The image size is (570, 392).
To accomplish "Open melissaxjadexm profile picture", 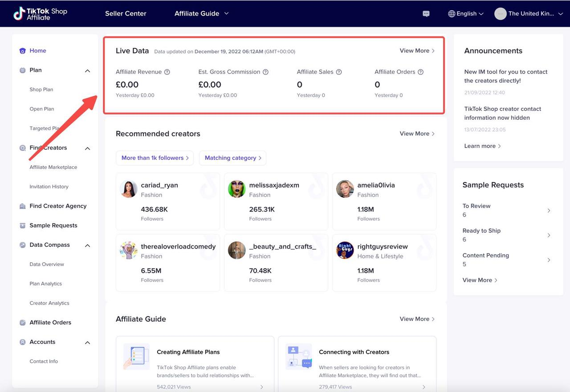I will click(x=237, y=189).
